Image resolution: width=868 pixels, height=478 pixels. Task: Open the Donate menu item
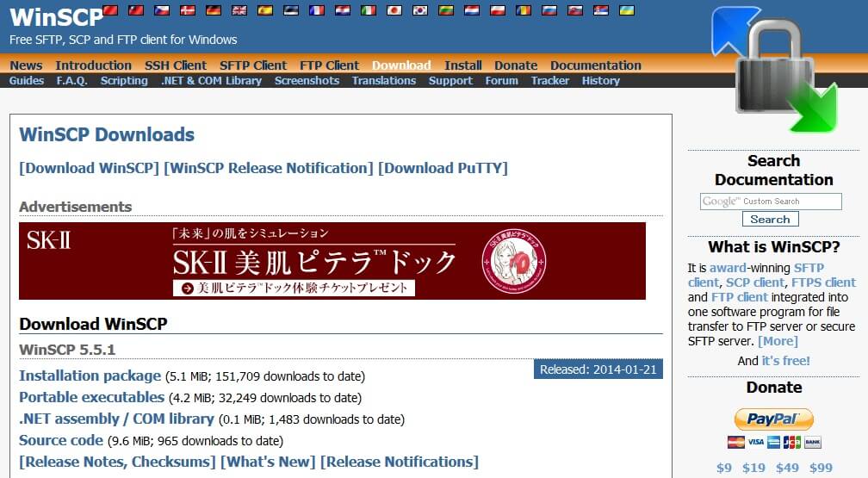click(516, 65)
